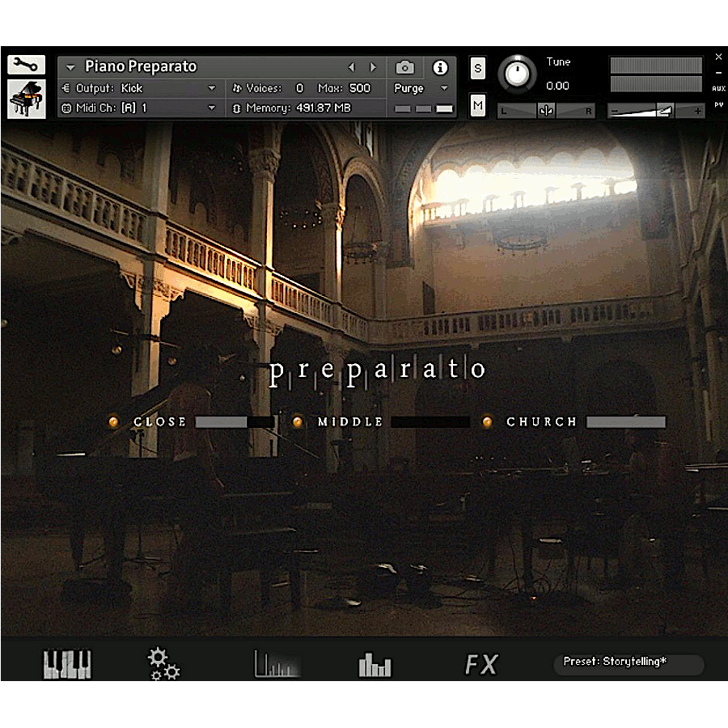Adjust the Tune knob
Image resolution: width=728 pixels, height=728 pixels.
coord(517,74)
